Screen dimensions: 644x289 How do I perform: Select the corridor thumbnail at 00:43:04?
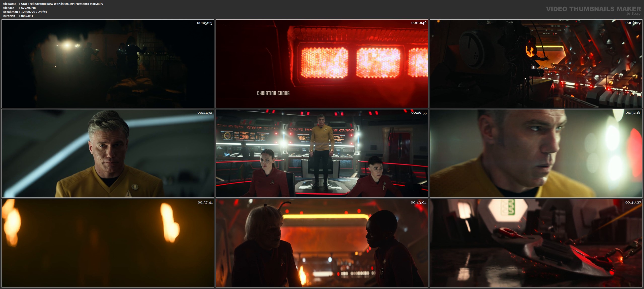322,243
